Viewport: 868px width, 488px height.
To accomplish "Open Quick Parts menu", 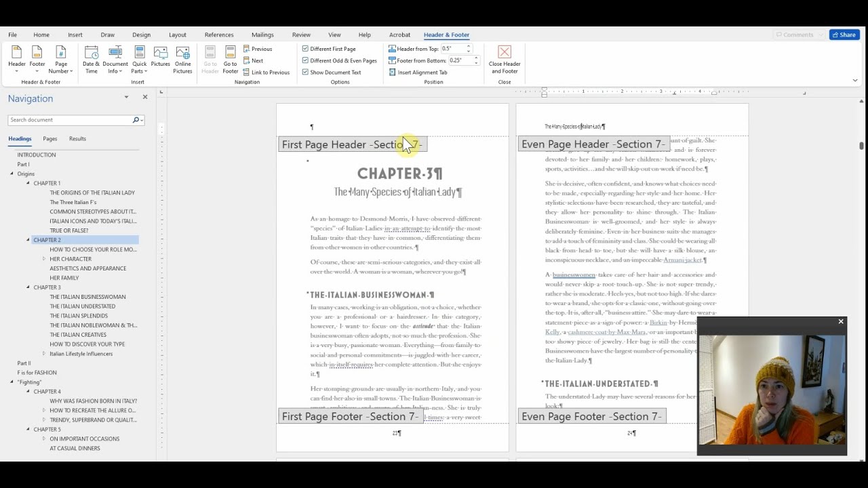I will click(x=139, y=60).
